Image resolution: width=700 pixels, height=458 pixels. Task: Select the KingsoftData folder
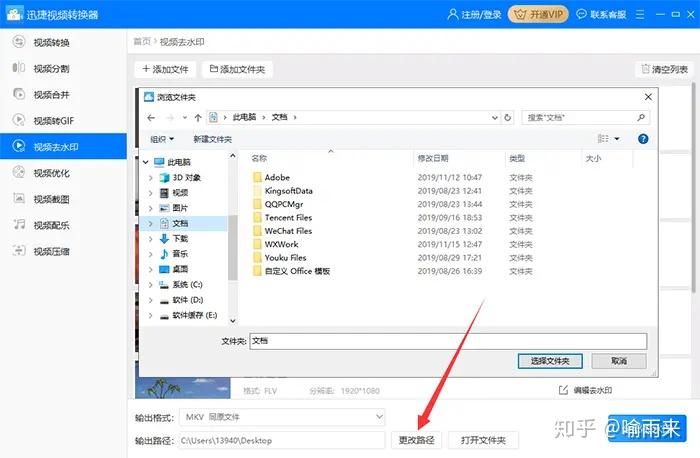[288, 191]
